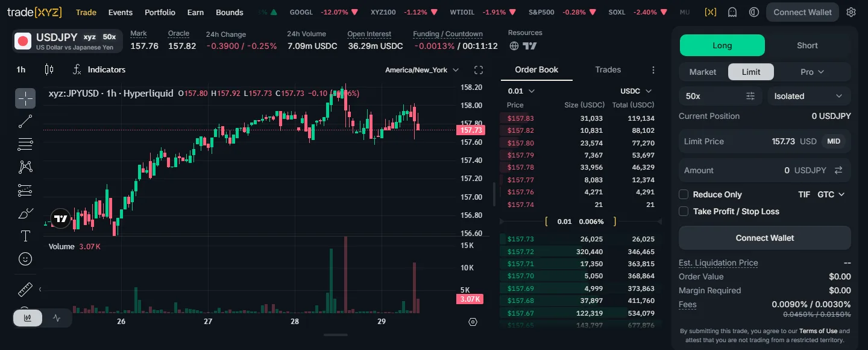868x350 pixels.
Task: Click the ghost icon in header
Action: coord(732,12)
